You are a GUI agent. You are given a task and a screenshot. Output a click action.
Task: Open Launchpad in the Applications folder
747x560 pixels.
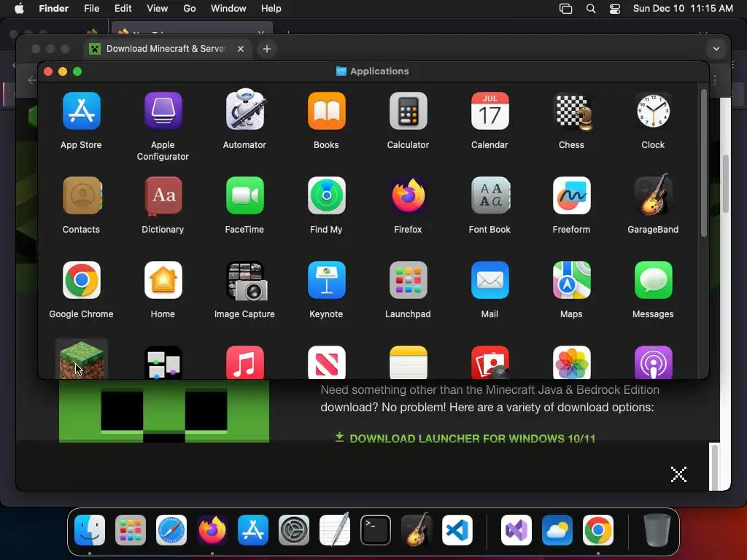click(x=409, y=280)
